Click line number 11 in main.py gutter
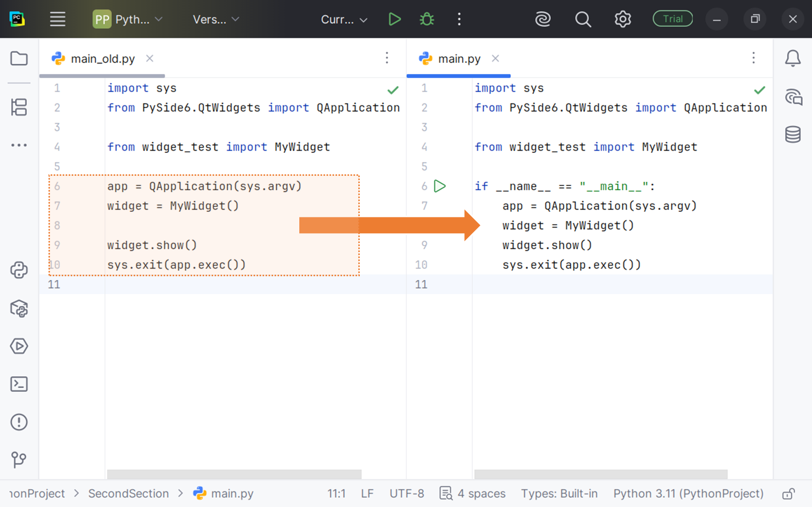Image resolution: width=812 pixels, height=507 pixels. pyautogui.click(x=421, y=284)
